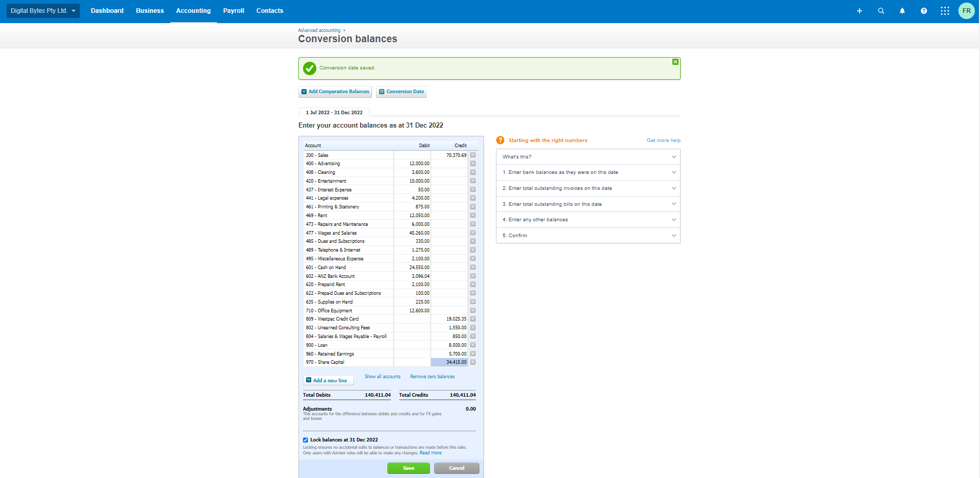This screenshot has width=980, height=478.
Task: Open the FR user profile avatar
Action: click(967, 11)
